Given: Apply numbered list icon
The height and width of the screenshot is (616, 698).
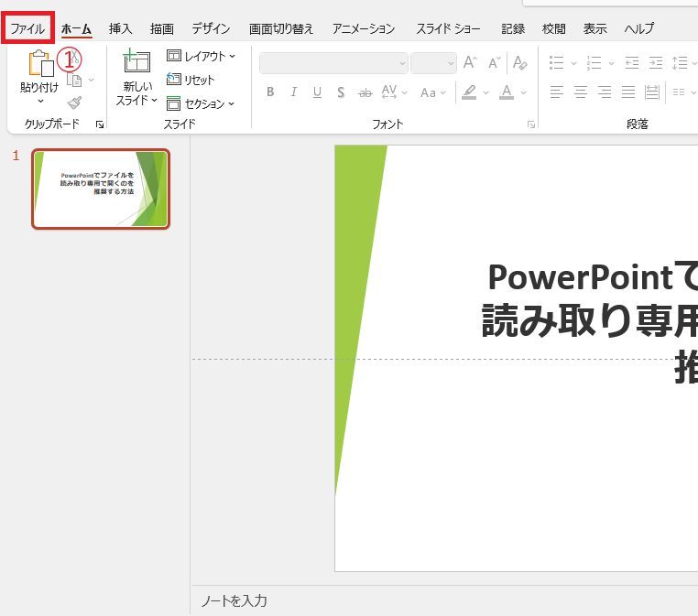Looking at the screenshot, I should click(x=594, y=63).
